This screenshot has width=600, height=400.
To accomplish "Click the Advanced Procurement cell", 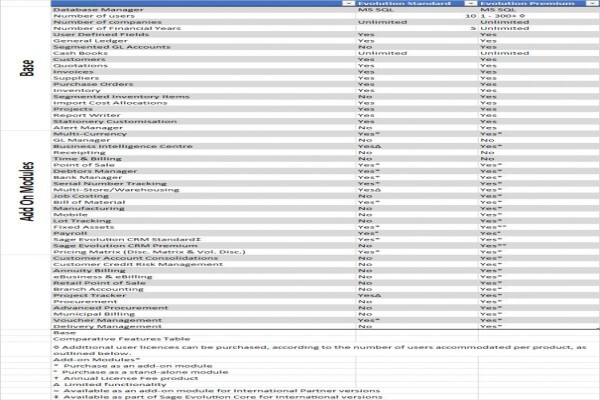I will point(203,308).
